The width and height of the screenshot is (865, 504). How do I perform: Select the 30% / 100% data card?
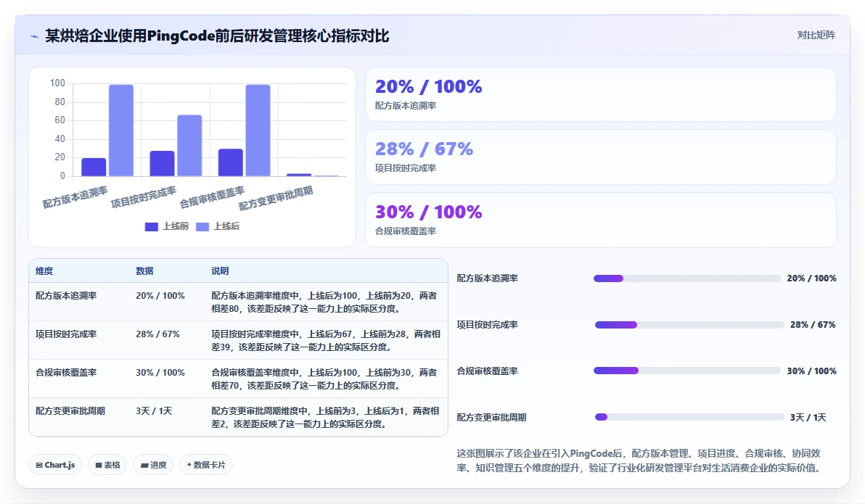601,220
